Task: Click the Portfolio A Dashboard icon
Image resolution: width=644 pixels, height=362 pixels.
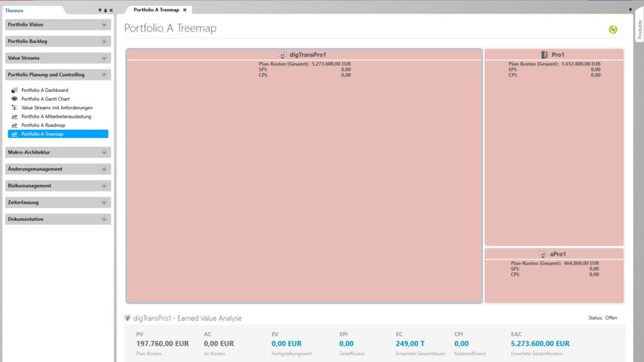Action: tap(14, 90)
